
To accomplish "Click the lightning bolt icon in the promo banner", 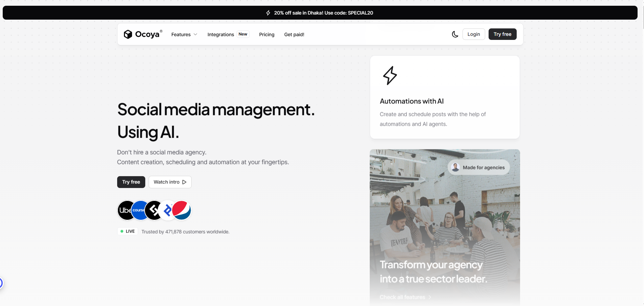I will [x=268, y=13].
